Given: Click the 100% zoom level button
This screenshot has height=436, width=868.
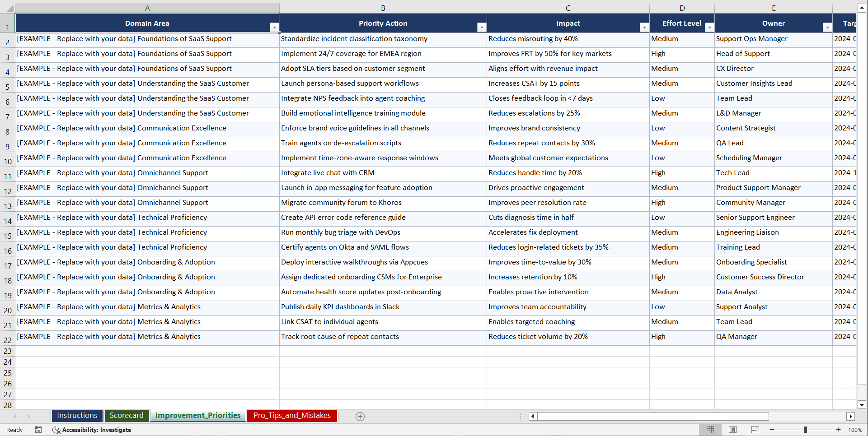Looking at the screenshot, I should (855, 430).
